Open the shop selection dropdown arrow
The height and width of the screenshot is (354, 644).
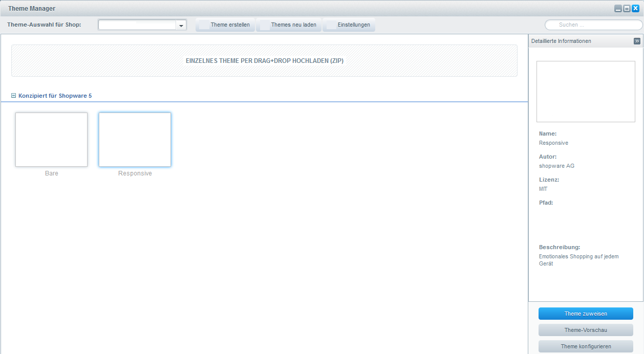coord(181,25)
